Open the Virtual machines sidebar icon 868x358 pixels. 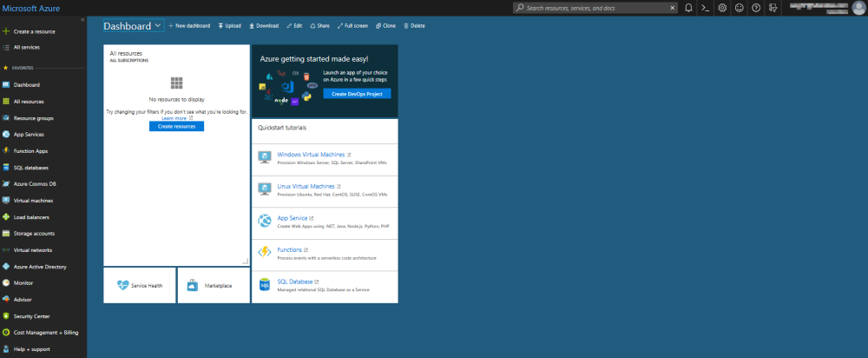(6, 201)
